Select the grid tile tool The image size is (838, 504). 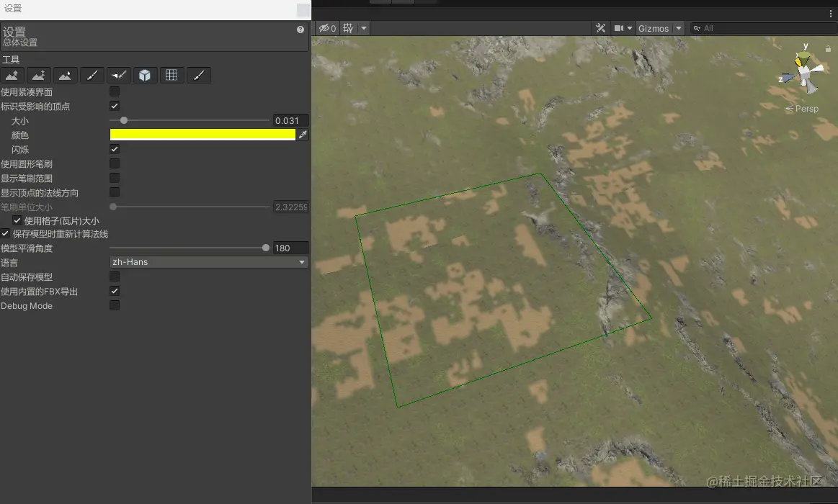pyautogui.click(x=171, y=76)
